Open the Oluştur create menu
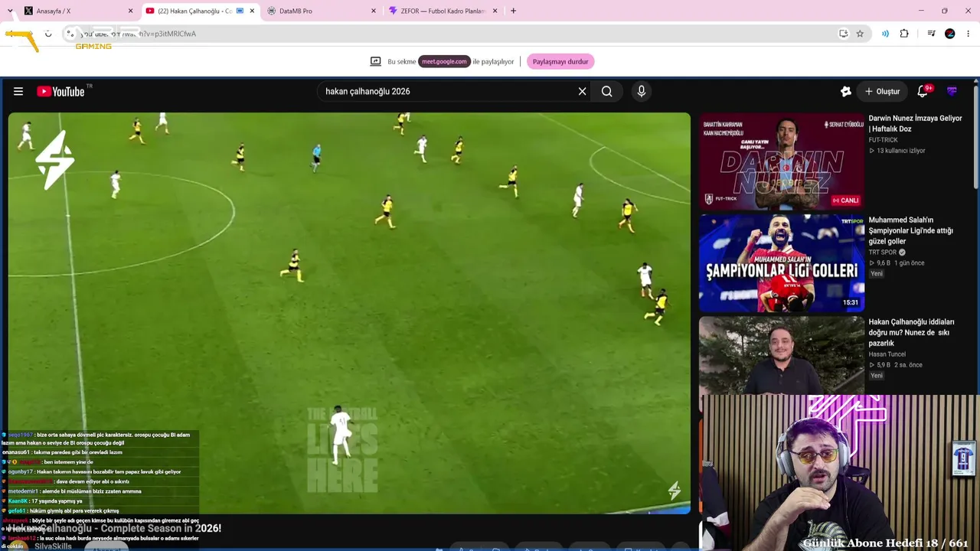Screen dimensions: 980x551 [883, 91]
